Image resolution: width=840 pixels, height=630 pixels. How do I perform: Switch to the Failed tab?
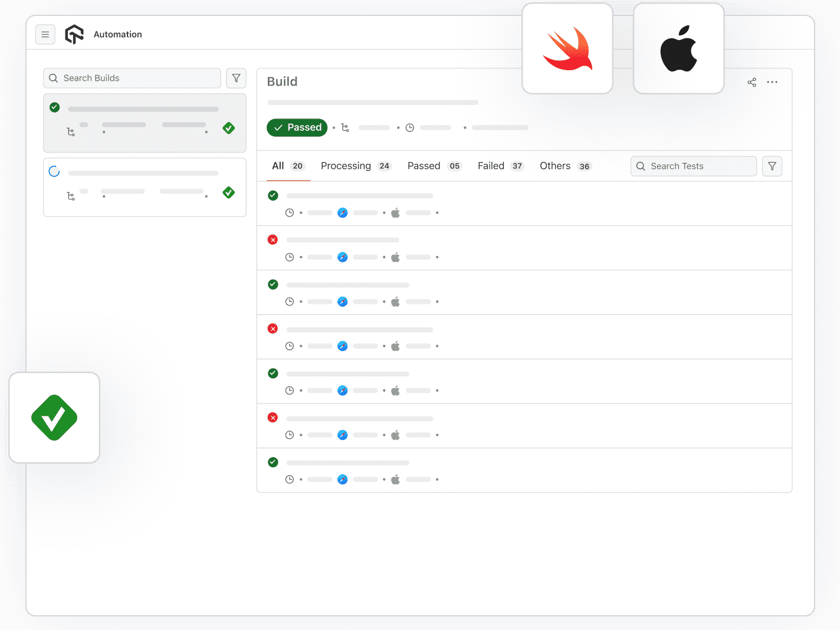(491, 166)
